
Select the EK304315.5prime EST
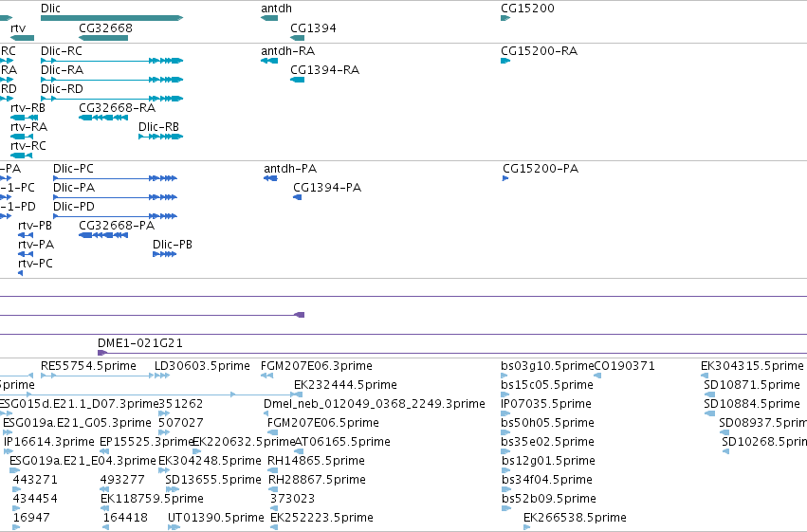coord(705,376)
